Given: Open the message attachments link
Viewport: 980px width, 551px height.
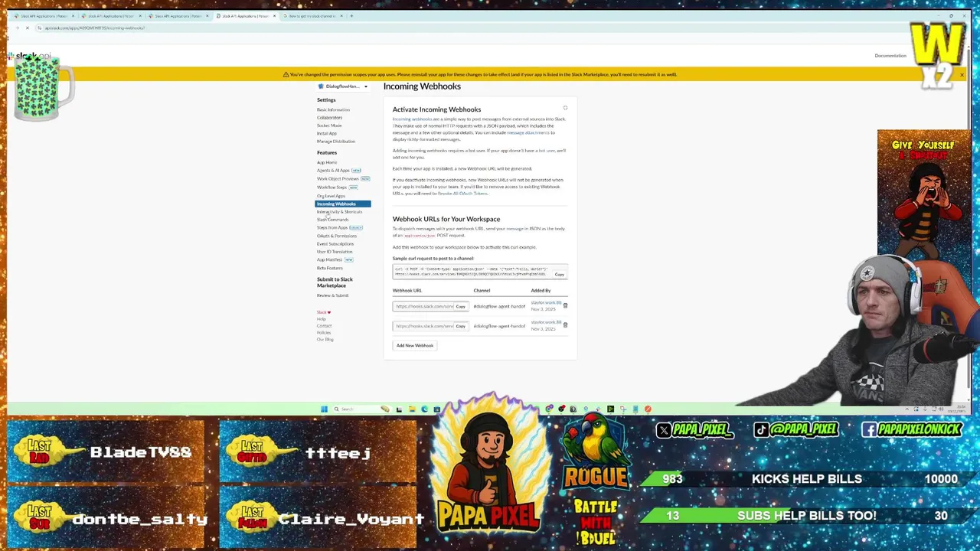Looking at the screenshot, I should [528, 133].
